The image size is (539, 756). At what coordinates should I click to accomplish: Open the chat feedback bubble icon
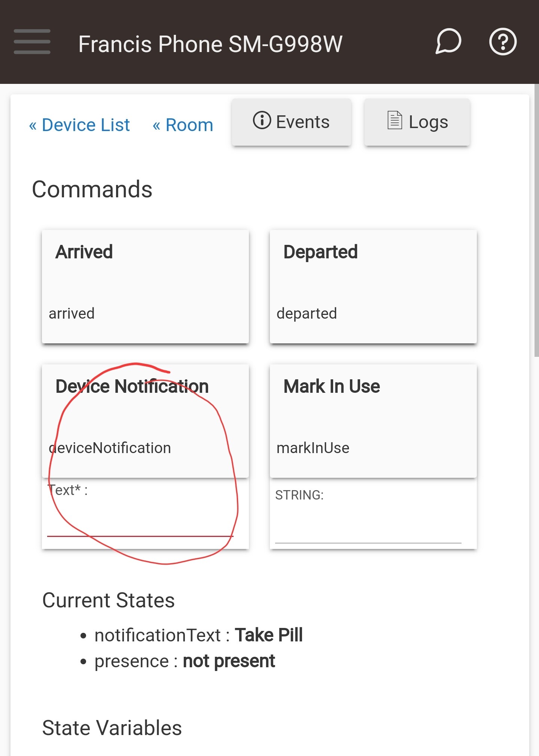[448, 42]
